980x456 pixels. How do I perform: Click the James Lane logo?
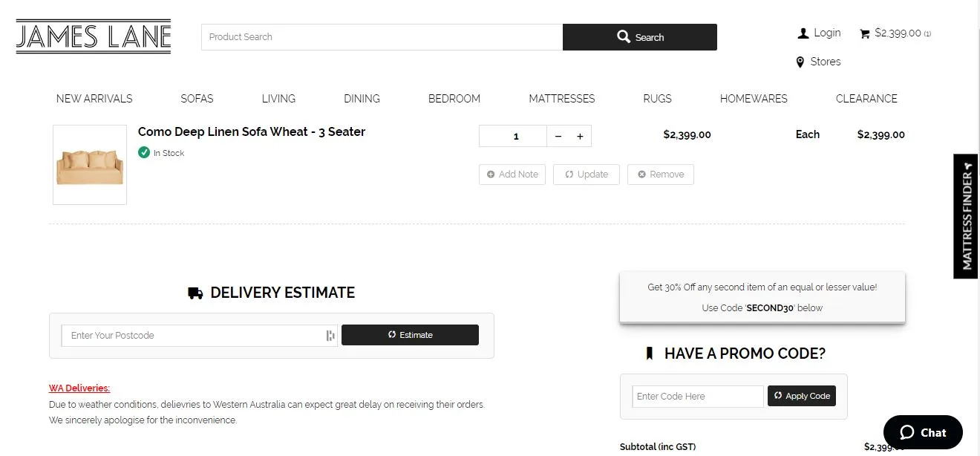point(94,36)
